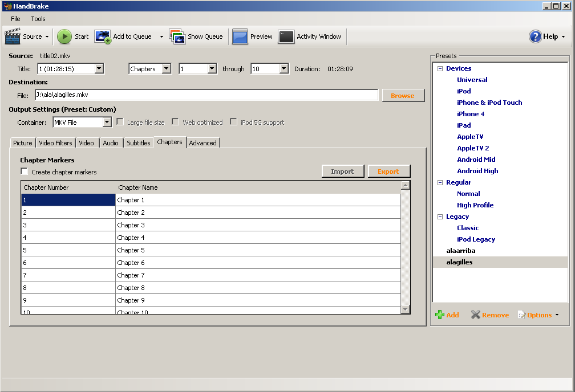Open the Chapters mode dropdown
This screenshot has width=575, height=392.
click(x=167, y=68)
